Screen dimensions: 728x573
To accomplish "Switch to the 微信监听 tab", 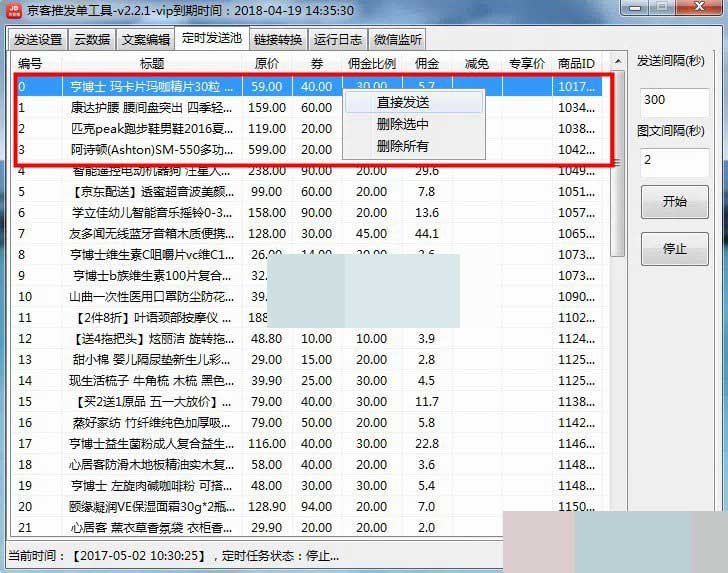I will pyautogui.click(x=398, y=39).
